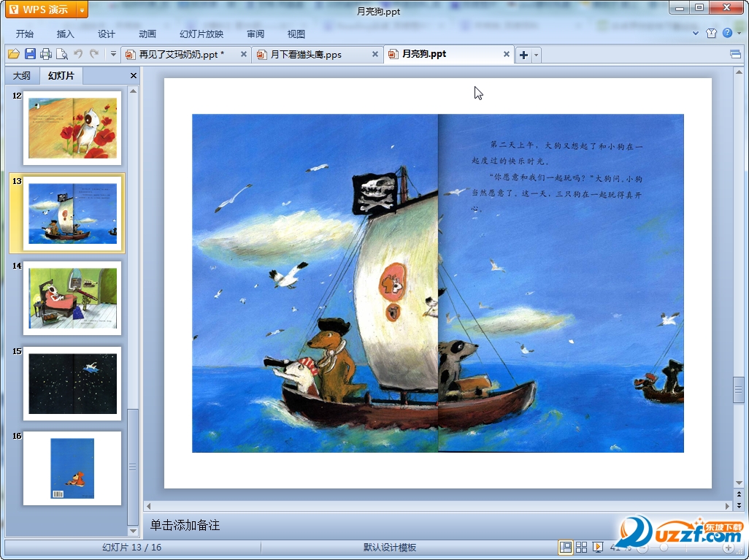The height and width of the screenshot is (560, 749).
Task: Click the zoom slider handle
Action: tap(663, 548)
